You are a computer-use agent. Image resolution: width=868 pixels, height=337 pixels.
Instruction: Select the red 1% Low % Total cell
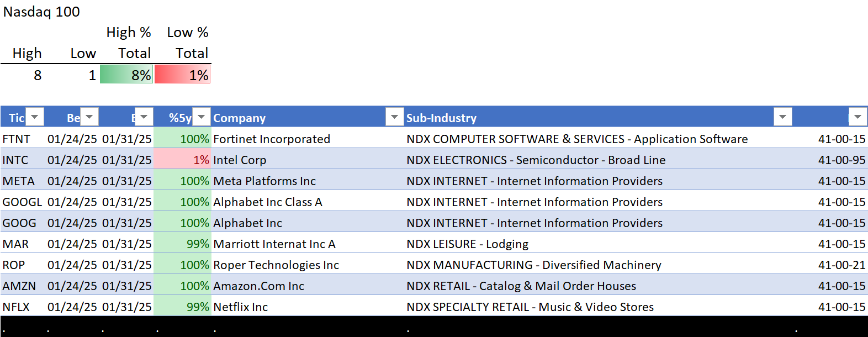pyautogui.click(x=183, y=75)
